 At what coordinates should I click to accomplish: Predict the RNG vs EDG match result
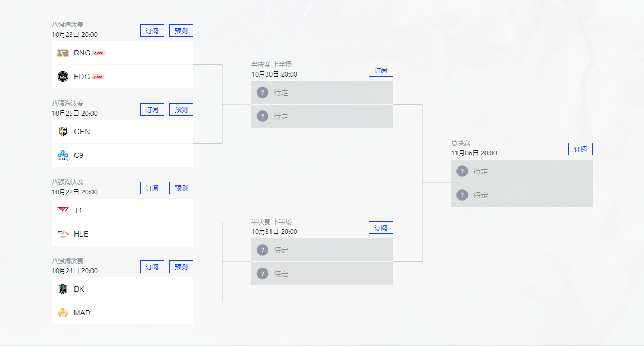click(181, 31)
